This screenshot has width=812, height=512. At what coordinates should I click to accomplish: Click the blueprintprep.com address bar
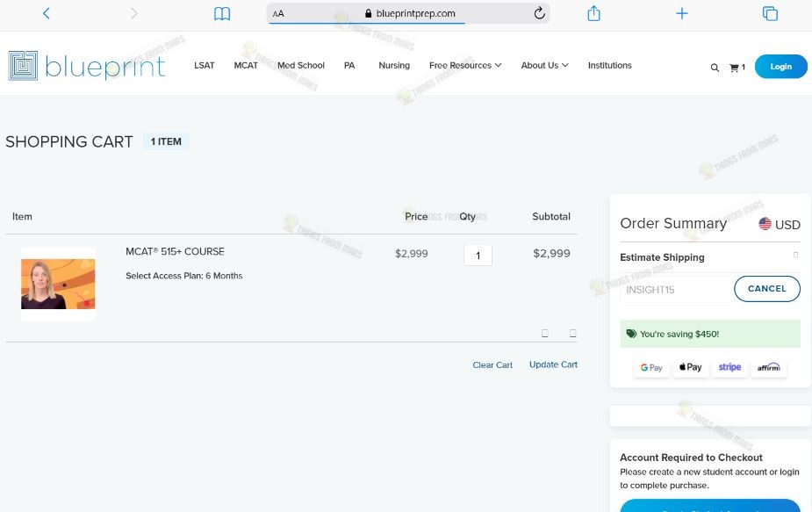pos(408,13)
